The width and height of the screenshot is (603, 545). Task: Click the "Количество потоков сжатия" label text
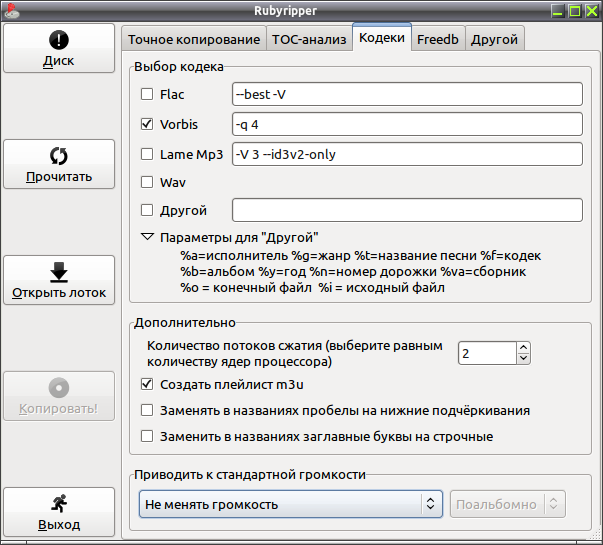point(295,353)
